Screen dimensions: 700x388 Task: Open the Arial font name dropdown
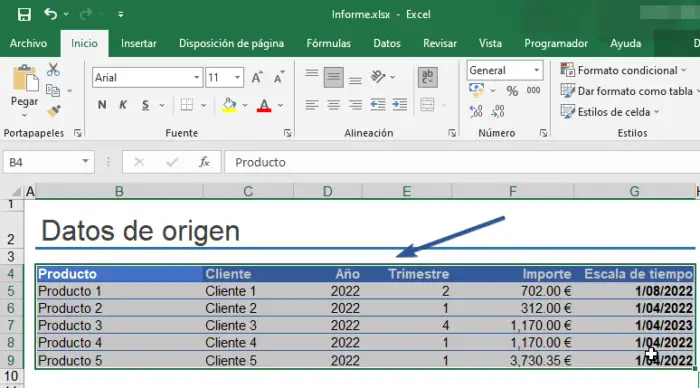(x=196, y=78)
